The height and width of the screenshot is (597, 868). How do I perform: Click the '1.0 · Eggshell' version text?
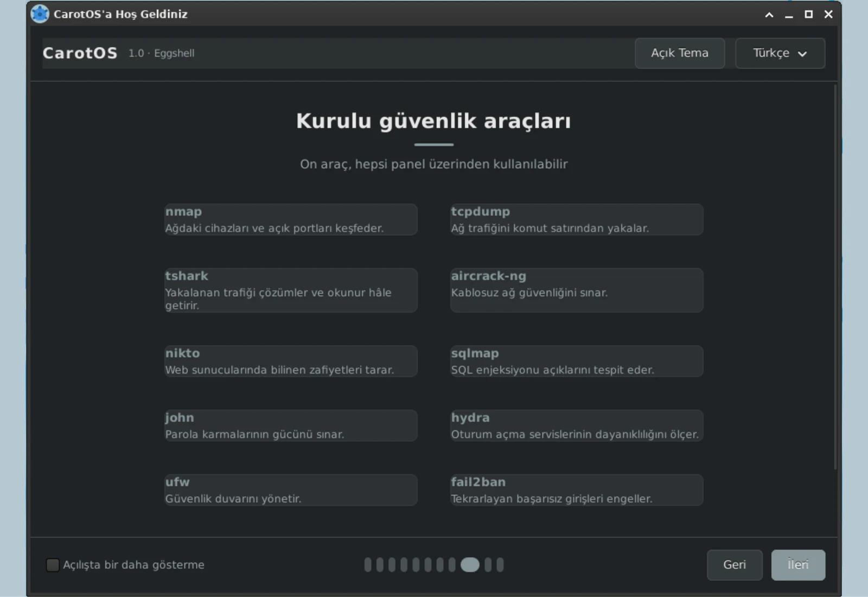point(161,53)
